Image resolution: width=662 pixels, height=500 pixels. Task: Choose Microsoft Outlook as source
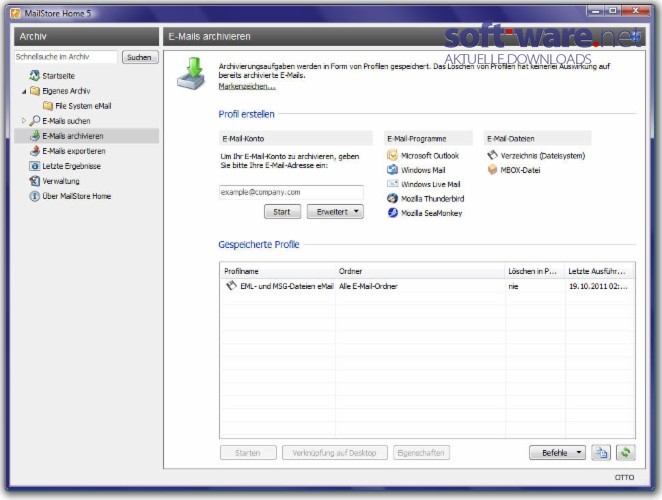[430, 155]
